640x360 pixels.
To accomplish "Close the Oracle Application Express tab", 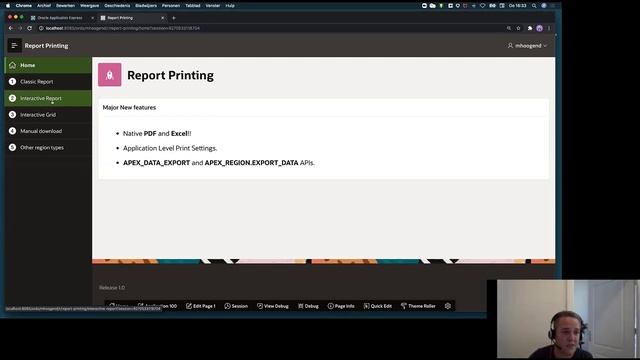I will click(92, 18).
